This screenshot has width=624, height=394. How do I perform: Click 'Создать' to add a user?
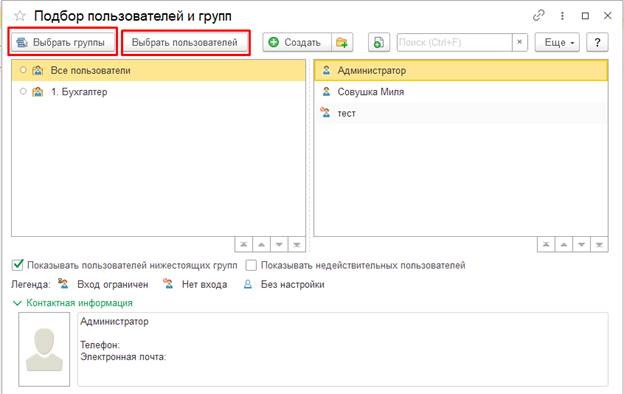point(297,42)
